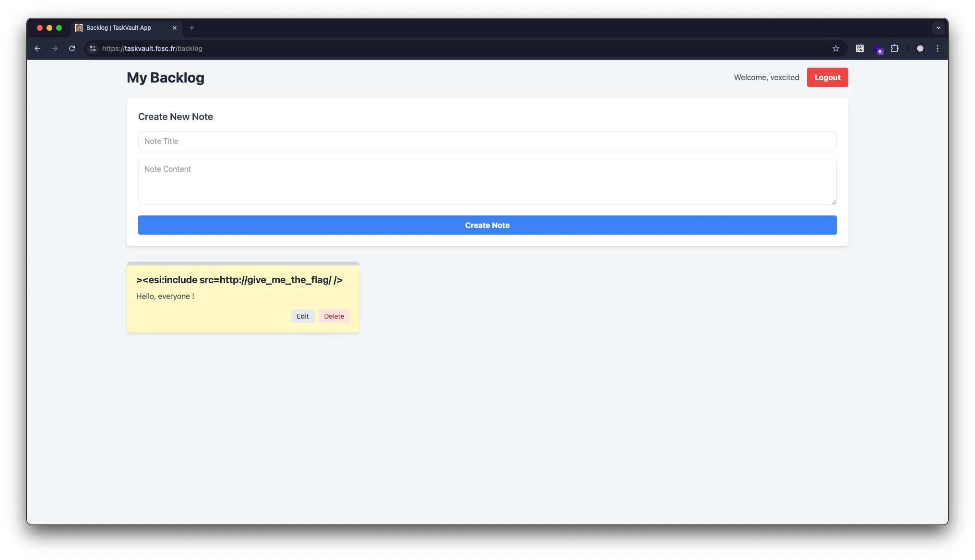Focus the Note Title field
Viewport: 975px width, 560px height.
pos(487,141)
